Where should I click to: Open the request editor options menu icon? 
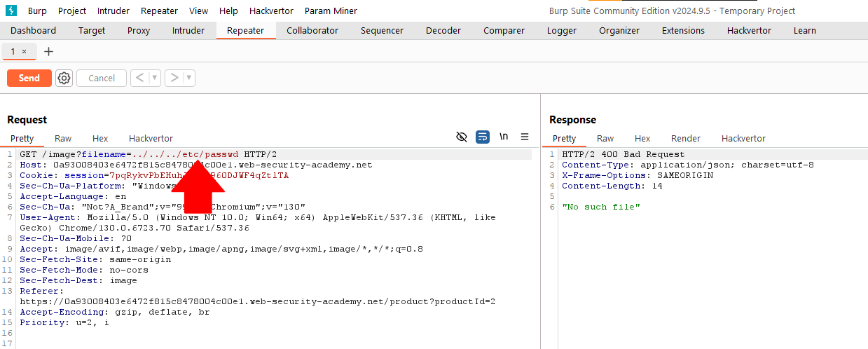coord(525,137)
